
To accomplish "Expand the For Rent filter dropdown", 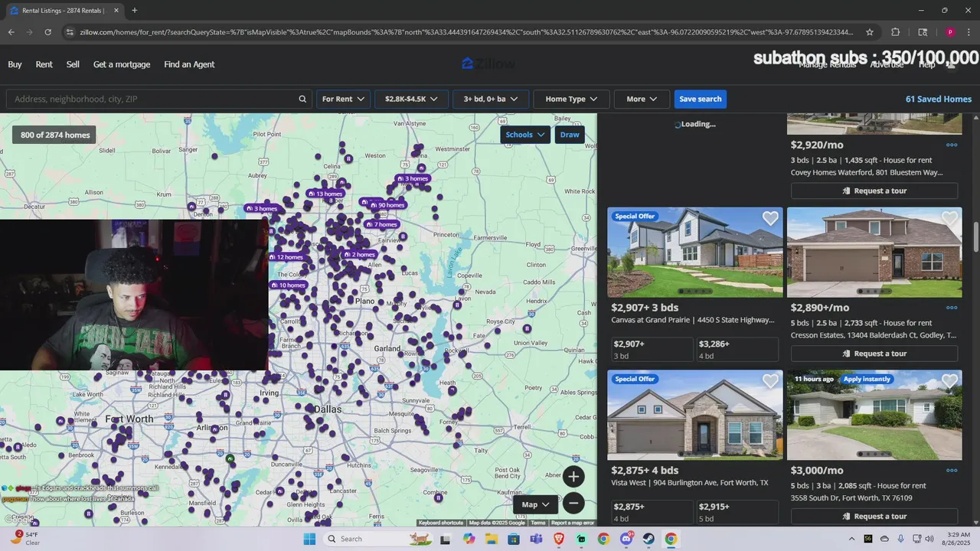I will [x=343, y=99].
